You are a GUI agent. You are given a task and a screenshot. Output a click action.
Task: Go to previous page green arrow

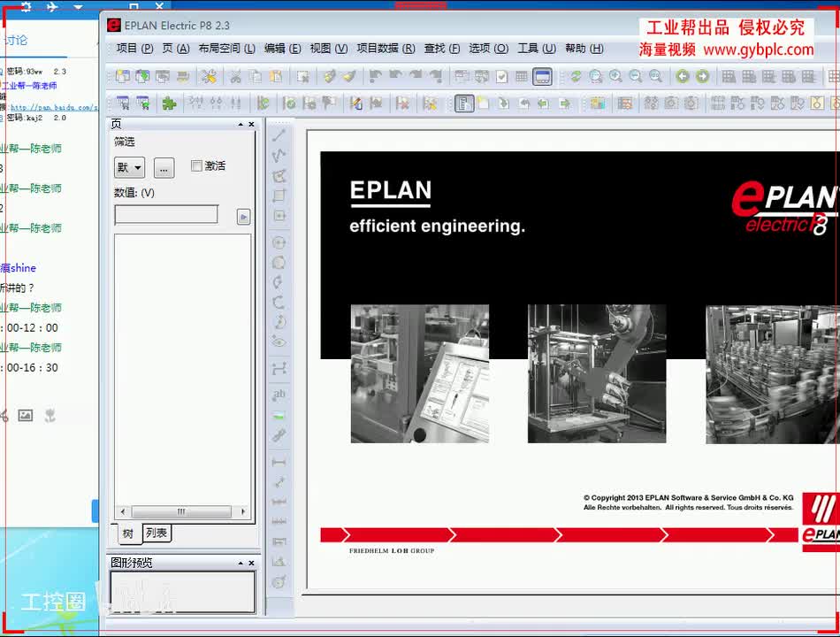click(x=683, y=77)
